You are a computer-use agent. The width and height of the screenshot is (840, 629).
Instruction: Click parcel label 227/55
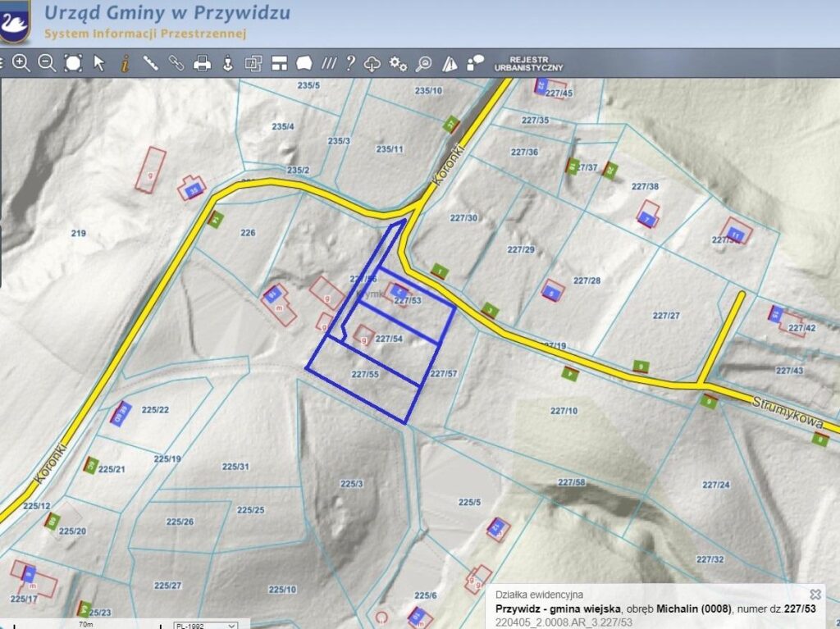(365, 374)
